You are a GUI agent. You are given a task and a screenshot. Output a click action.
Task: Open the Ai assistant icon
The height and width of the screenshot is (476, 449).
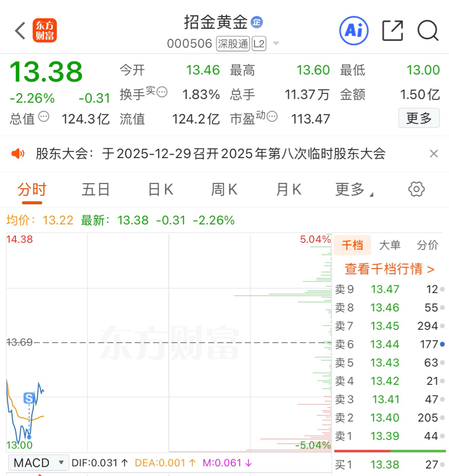354,31
